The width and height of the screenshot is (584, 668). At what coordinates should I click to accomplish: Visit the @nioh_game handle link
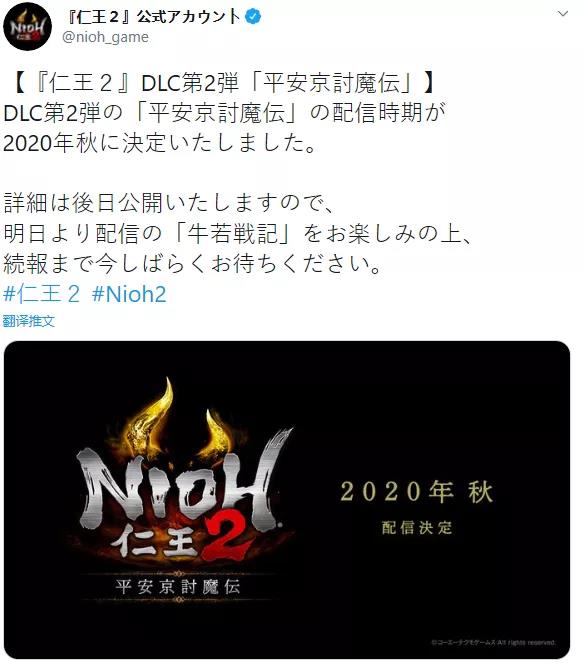click(x=106, y=37)
